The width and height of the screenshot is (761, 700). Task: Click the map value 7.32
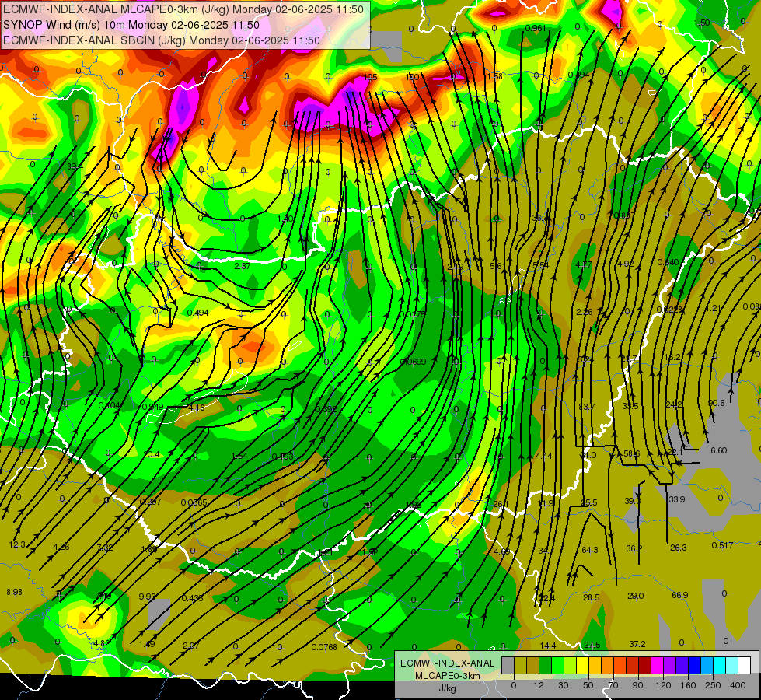[x=105, y=548]
